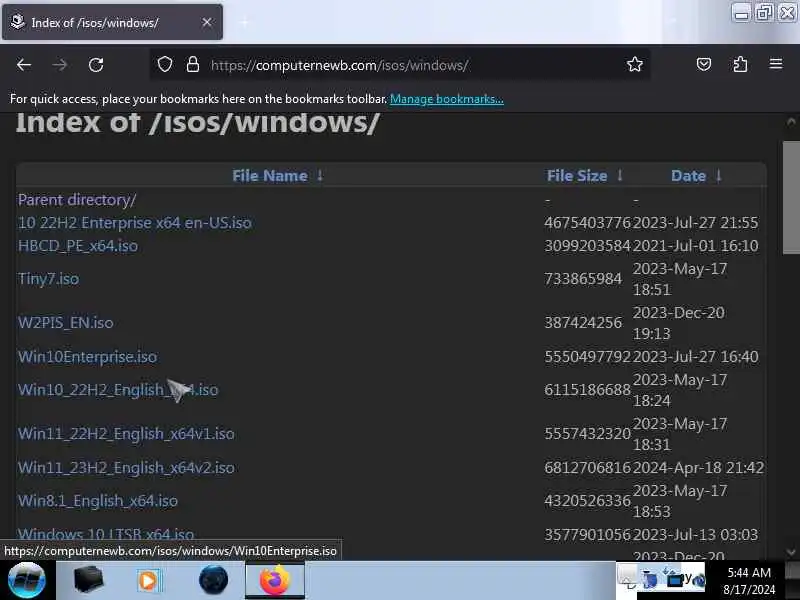This screenshot has height=600, width=800.
Task: Sort by File Name column header
Action: tap(270, 176)
